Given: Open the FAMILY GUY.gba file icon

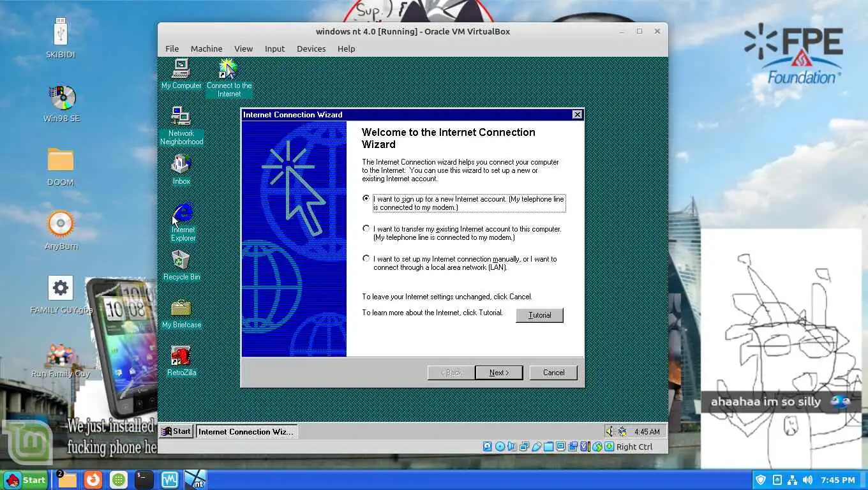Looking at the screenshot, I should click(61, 295).
